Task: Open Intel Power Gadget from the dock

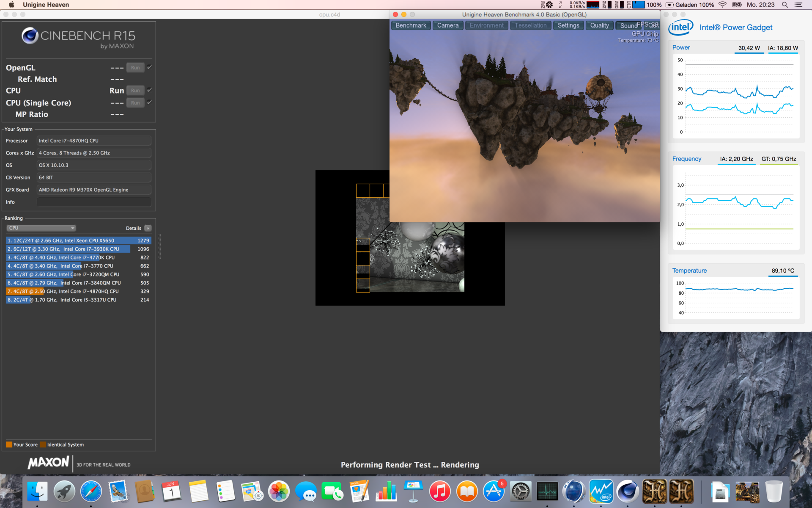Action: point(601,491)
